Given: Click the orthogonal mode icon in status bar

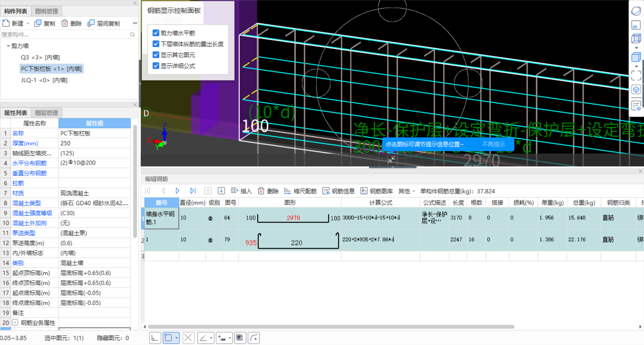Looking at the screenshot, I should point(155,338).
